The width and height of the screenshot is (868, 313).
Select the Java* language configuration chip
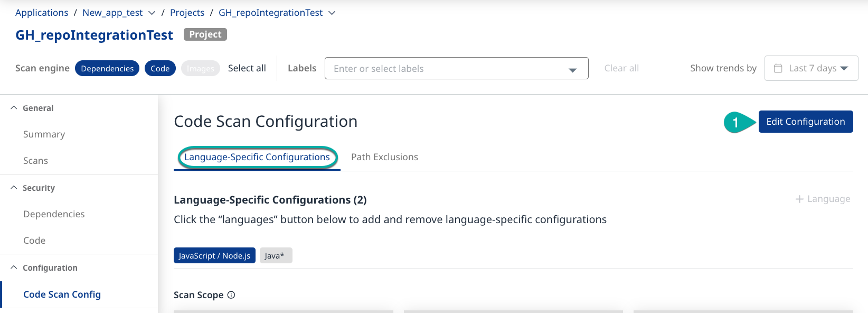(276, 255)
